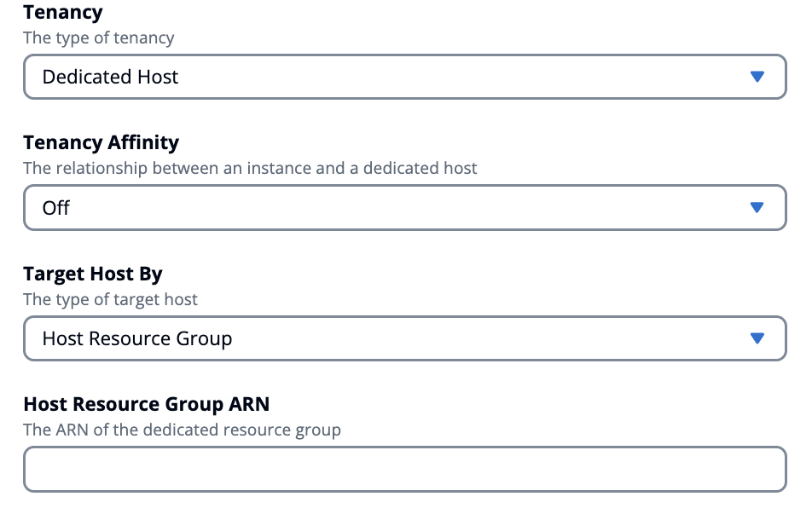812x508 pixels.
Task: Click the Tenancy Affinity dropdown arrow icon
Action: tap(758, 207)
